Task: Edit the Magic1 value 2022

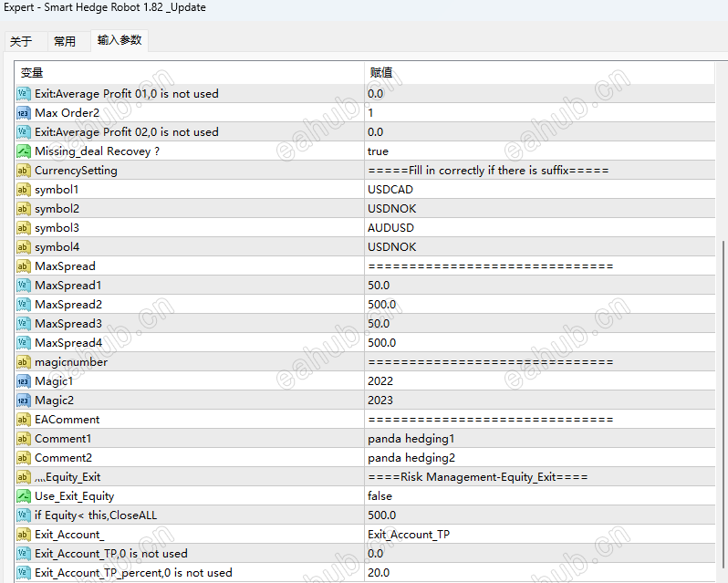Action: tap(380, 381)
